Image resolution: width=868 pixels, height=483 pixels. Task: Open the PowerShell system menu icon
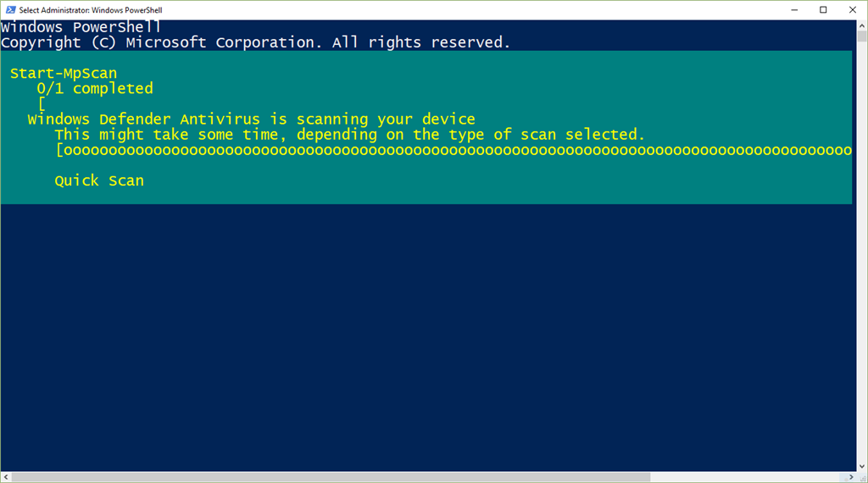10,10
